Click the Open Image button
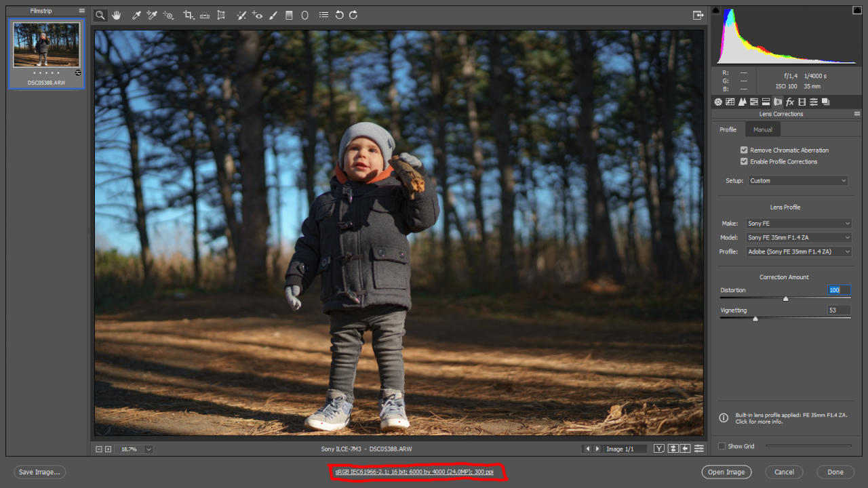 (x=726, y=472)
